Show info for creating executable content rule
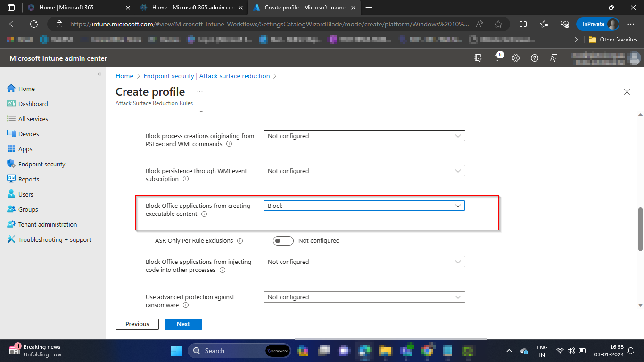 204,214
